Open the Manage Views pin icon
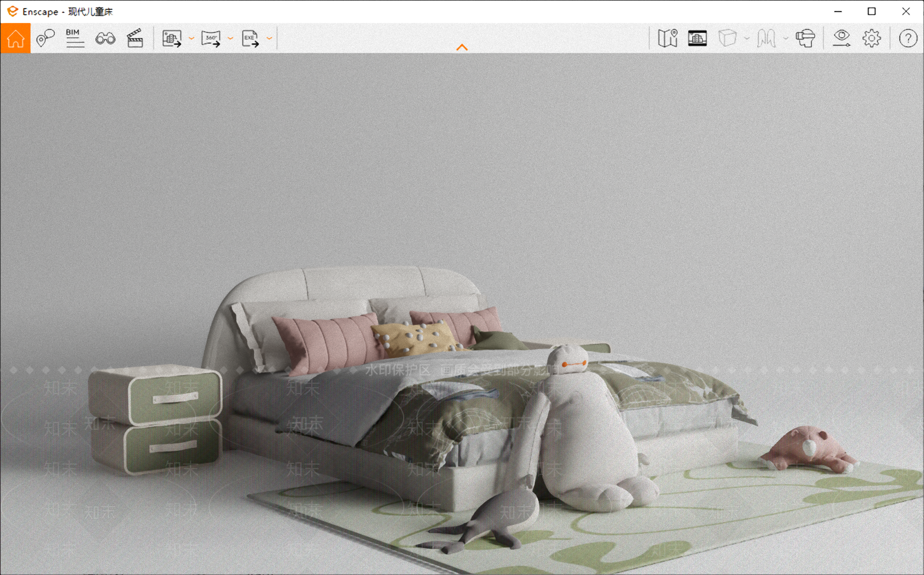The width and height of the screenshot is (924, 575). [x=45, y=38]
